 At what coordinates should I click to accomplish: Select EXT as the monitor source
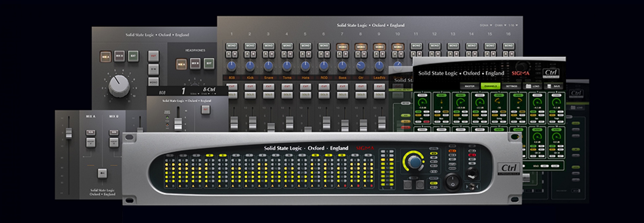point(133,56)
